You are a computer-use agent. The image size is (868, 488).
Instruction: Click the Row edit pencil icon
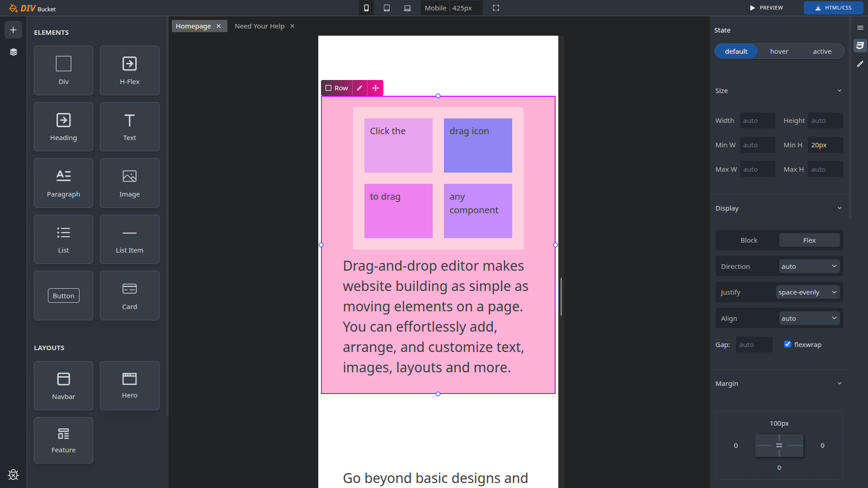[x=359, y=88]
